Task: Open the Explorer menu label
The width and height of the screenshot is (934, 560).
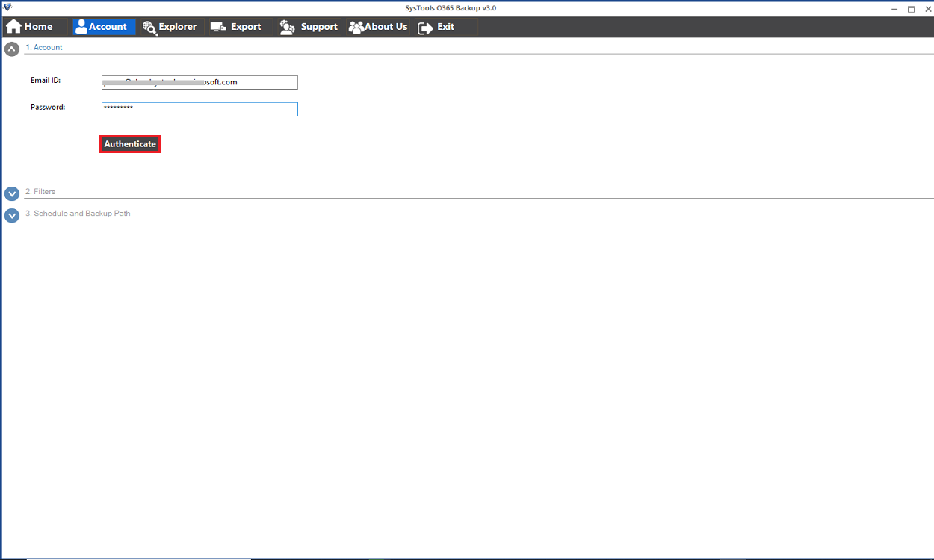Action: (178, 27)
